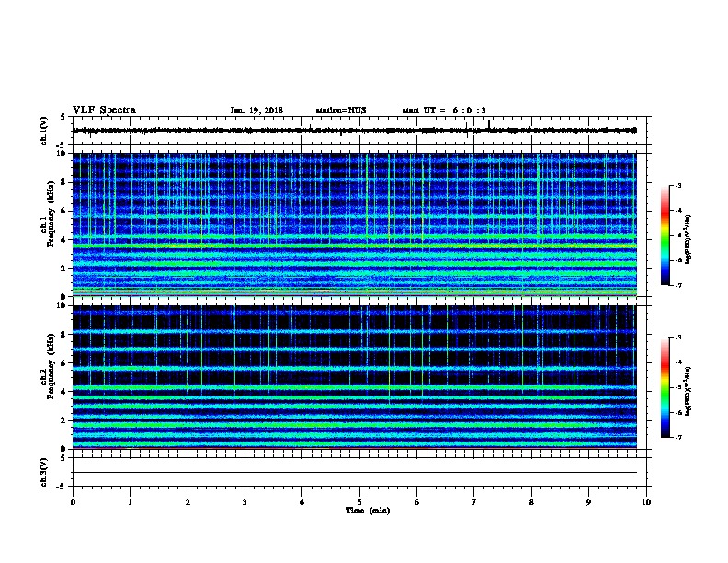Click the upper ch.1 color scale bar
This screenshot has width=728, height=563.
pyautogui.click(x=665, y=236)
